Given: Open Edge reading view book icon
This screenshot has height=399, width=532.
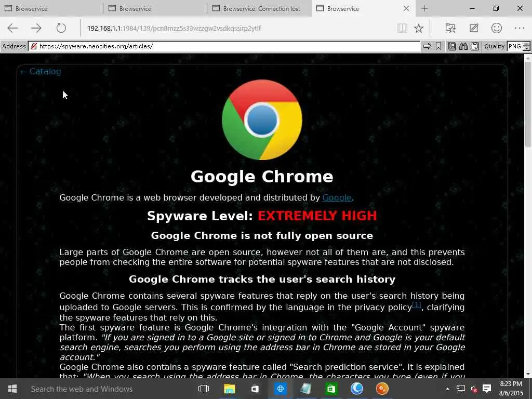Looking at the screenshot, I should [402, 28].
